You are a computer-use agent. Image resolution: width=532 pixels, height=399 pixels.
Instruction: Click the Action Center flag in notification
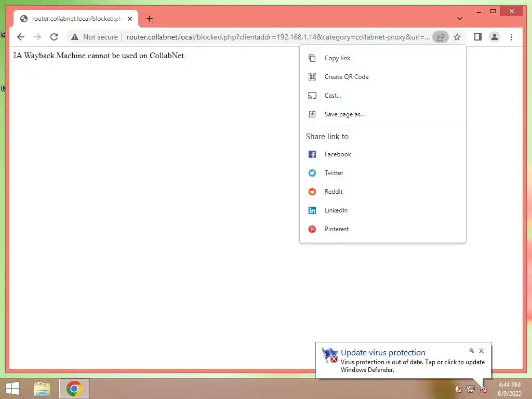[330, 355]
